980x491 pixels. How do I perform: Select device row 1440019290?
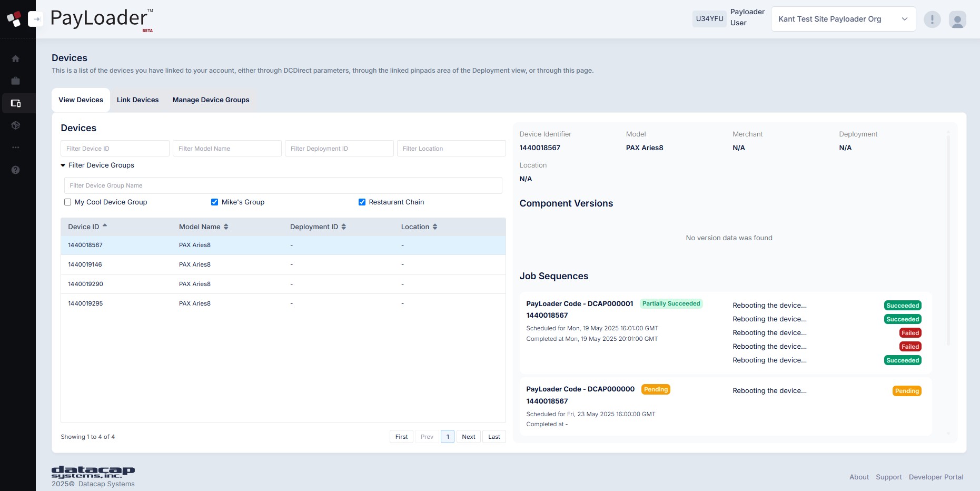point(283,284)
